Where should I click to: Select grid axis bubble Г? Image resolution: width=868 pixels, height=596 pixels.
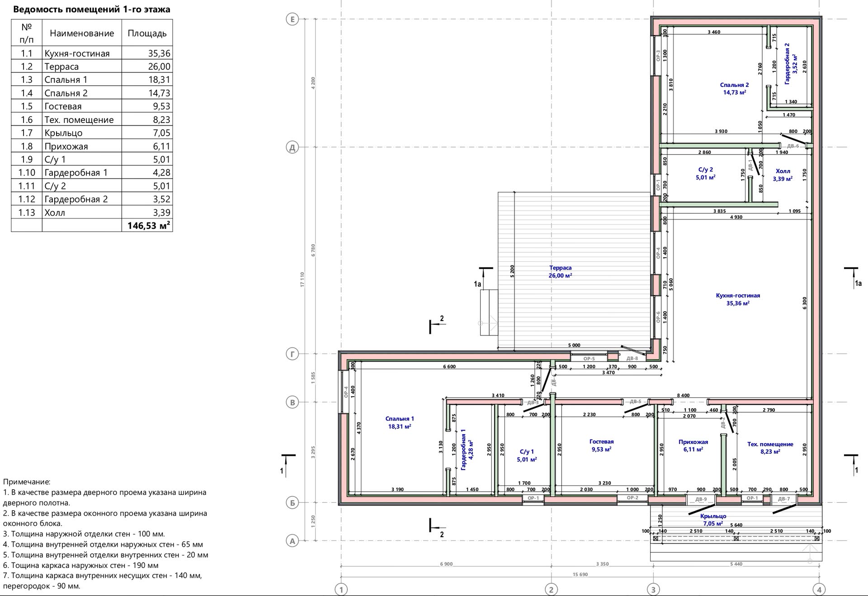(x=292, y=354)
